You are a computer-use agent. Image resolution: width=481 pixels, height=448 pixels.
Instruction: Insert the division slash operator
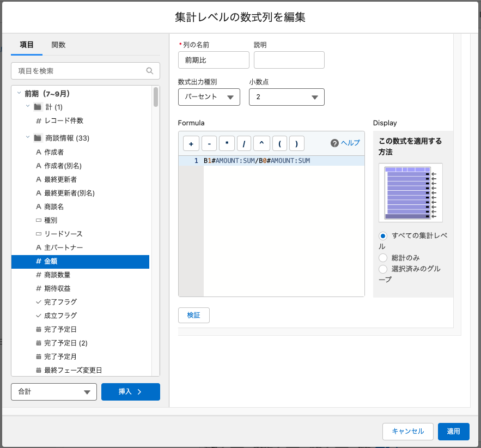coord(244,143)
